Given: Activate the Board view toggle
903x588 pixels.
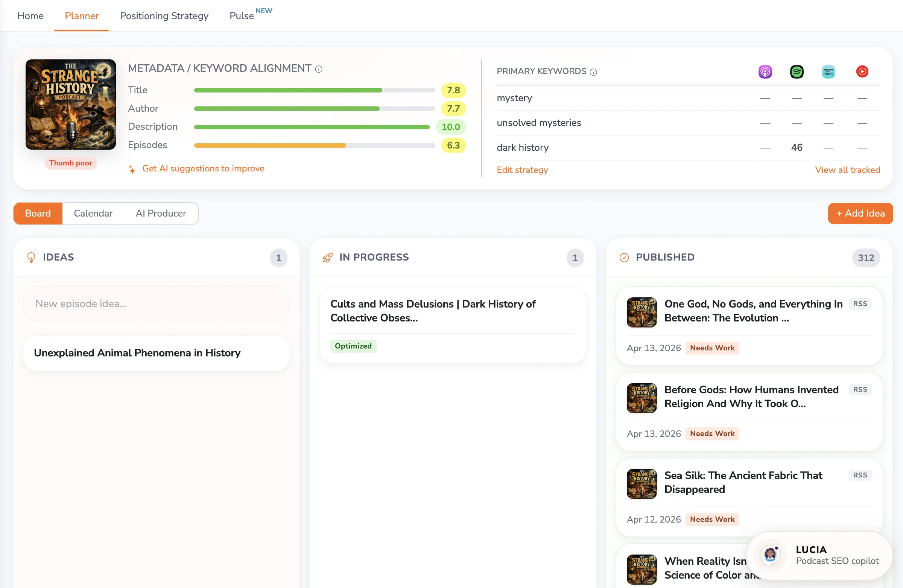Looking at the screenshot, I should pos(38,214).
